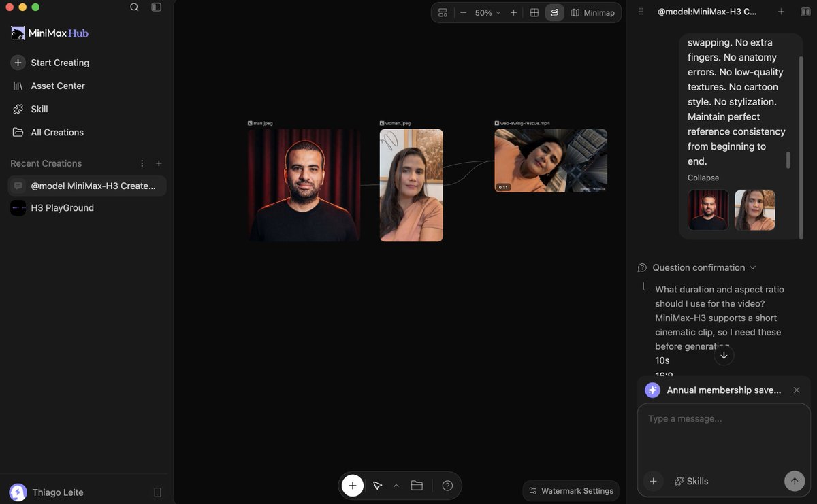Add a new recent creation with the plus icon
The height and width of the screenshot is (504, 817).
tap(159, 163)
